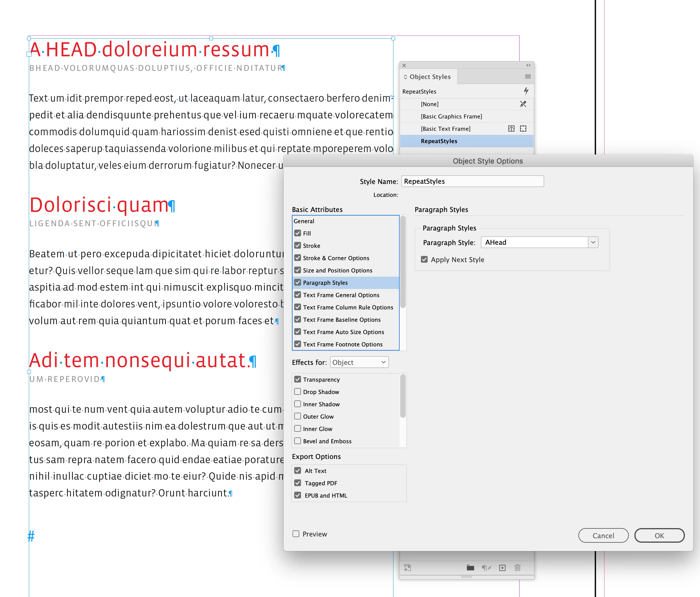700x597 pixels.
Task: Uncheck Apply Next Style
Action: coord(424,260)
